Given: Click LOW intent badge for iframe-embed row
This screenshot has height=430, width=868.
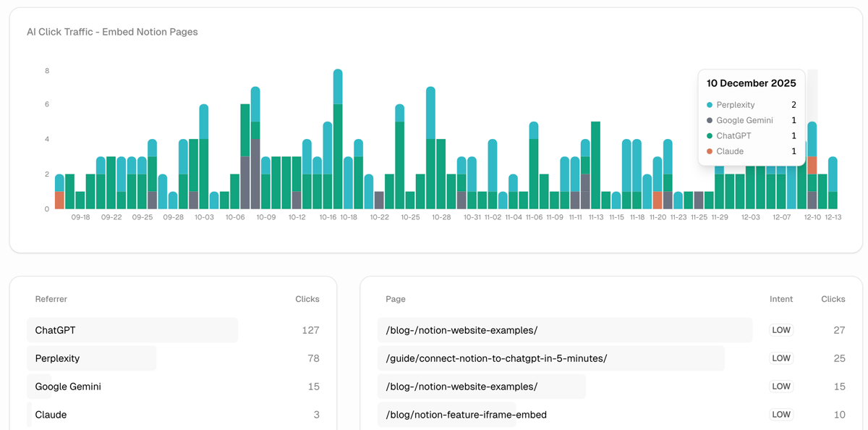Looking at the screenshot, I should (781, 415).
